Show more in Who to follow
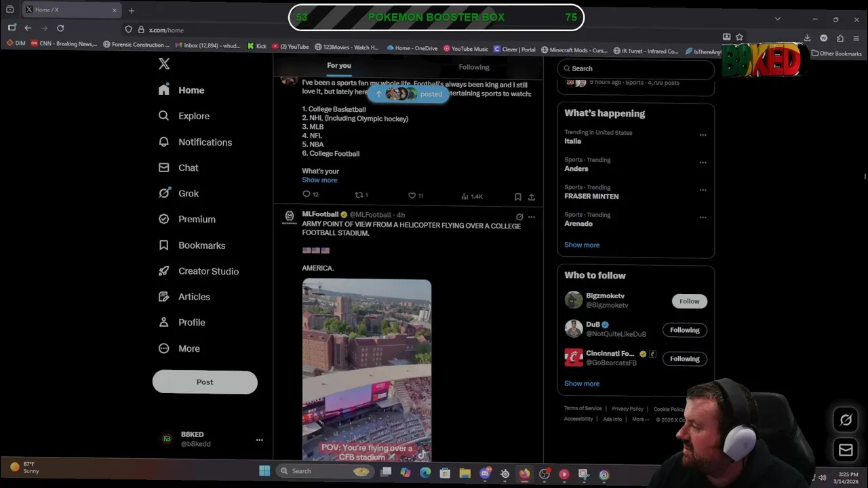This screenshot has width=868, height=488. [x=582, y=384]
